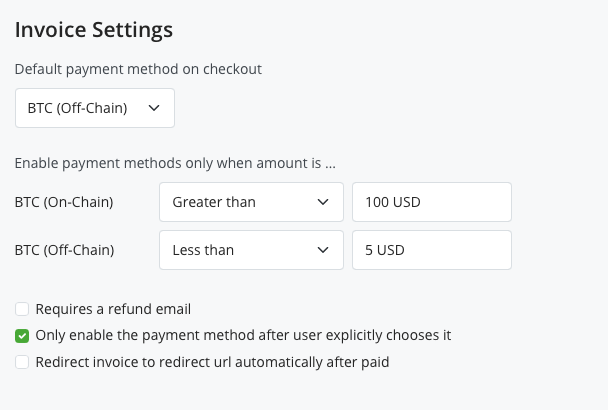
Task: Expand the 'Less than' condition dropdown
Action: pos(251,250)
